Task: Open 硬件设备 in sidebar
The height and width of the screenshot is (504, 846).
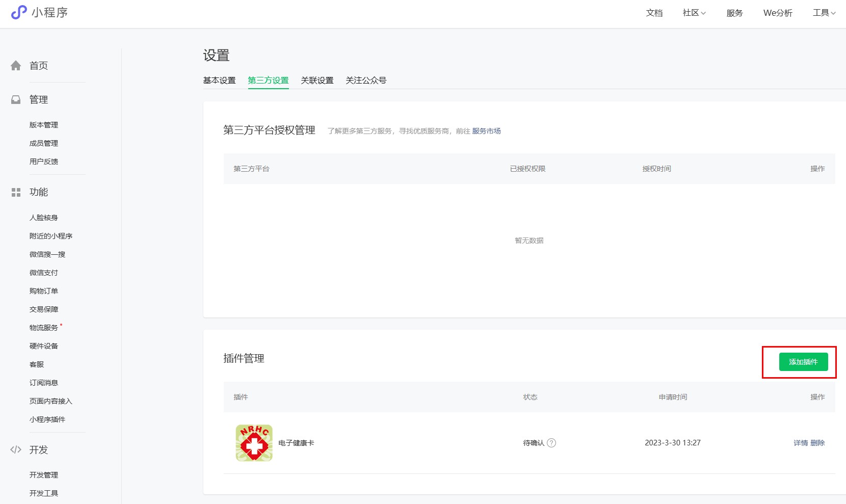Action: pos(44,346)
